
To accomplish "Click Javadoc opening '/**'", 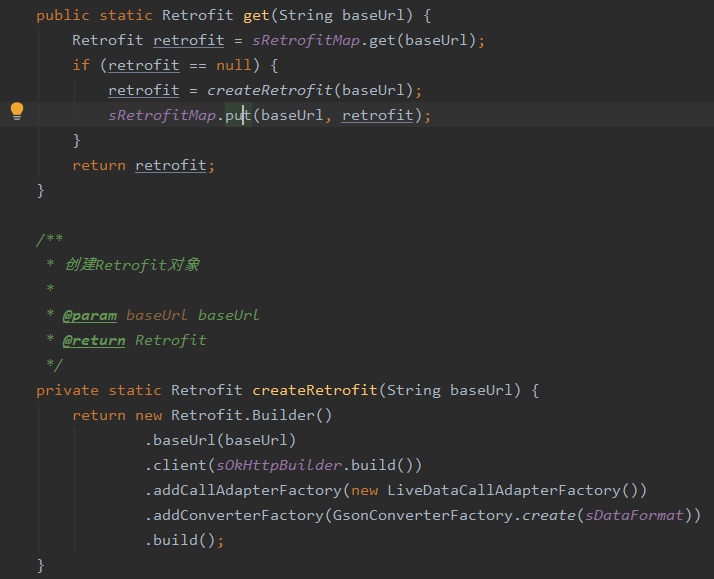I will (x=50, y=240).
